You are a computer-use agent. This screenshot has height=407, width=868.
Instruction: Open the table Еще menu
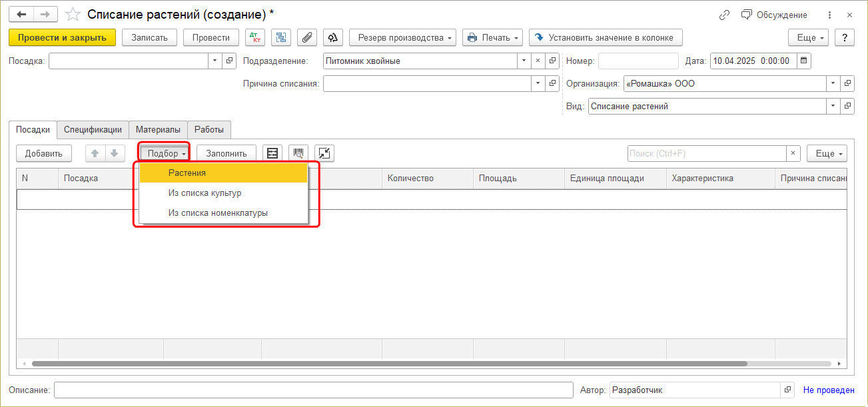pos(827,153)
